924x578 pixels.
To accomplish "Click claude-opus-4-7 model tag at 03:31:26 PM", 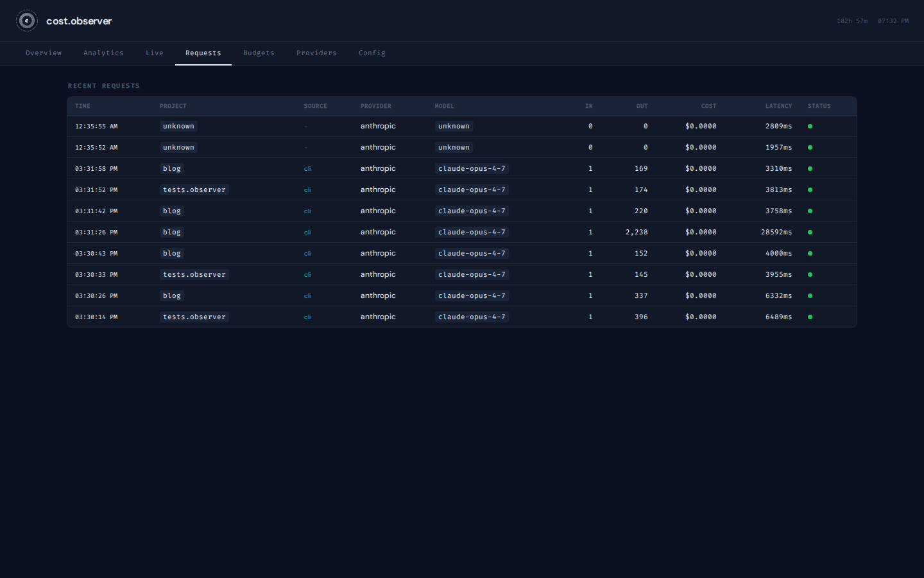I will click(472, 232).
